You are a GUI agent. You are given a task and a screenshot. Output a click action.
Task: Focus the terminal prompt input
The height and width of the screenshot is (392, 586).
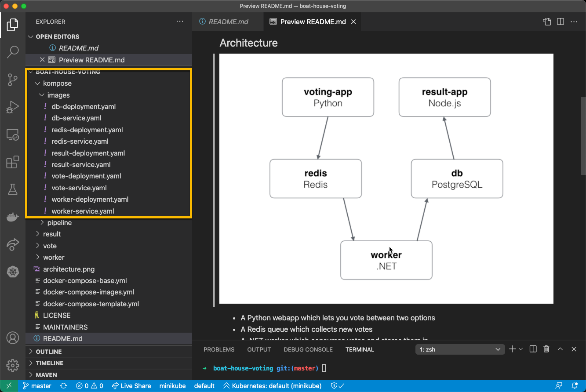(x=324, y=368)
